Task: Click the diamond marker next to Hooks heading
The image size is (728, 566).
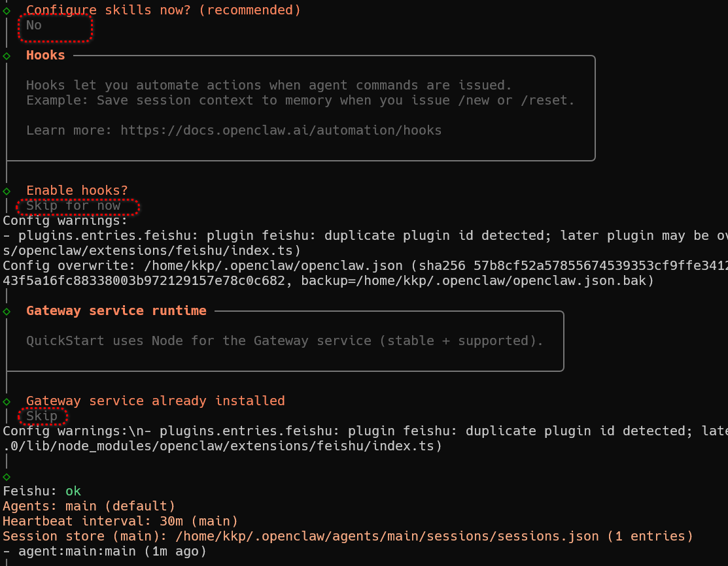Action: 7,56
